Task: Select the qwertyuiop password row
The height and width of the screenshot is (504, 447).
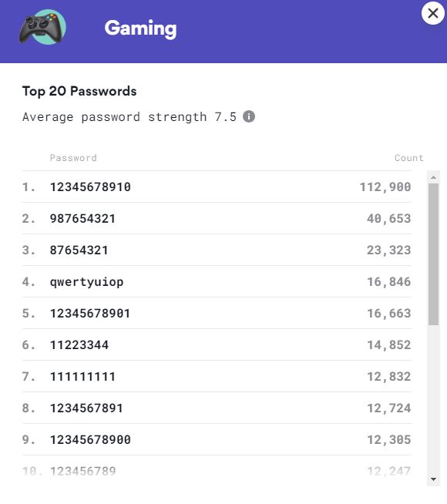Action: 217,281
